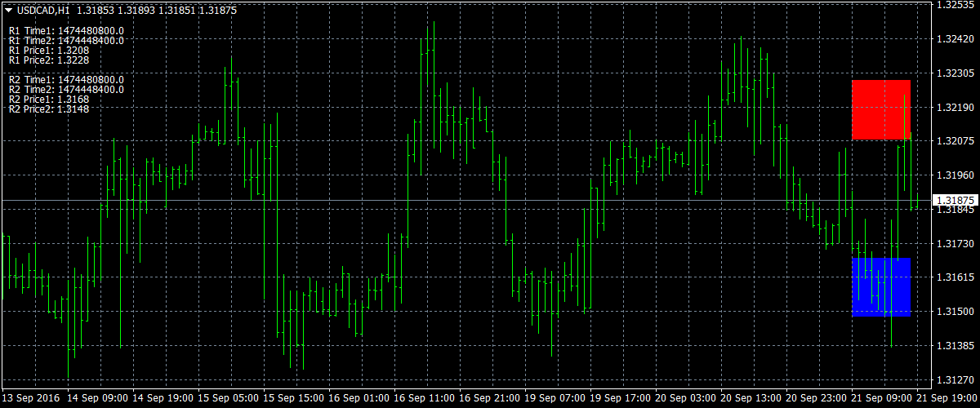This screenshot has height=408, width=980.
Task: Click the current price label 1.31875
Action: [x=955, y=201]
